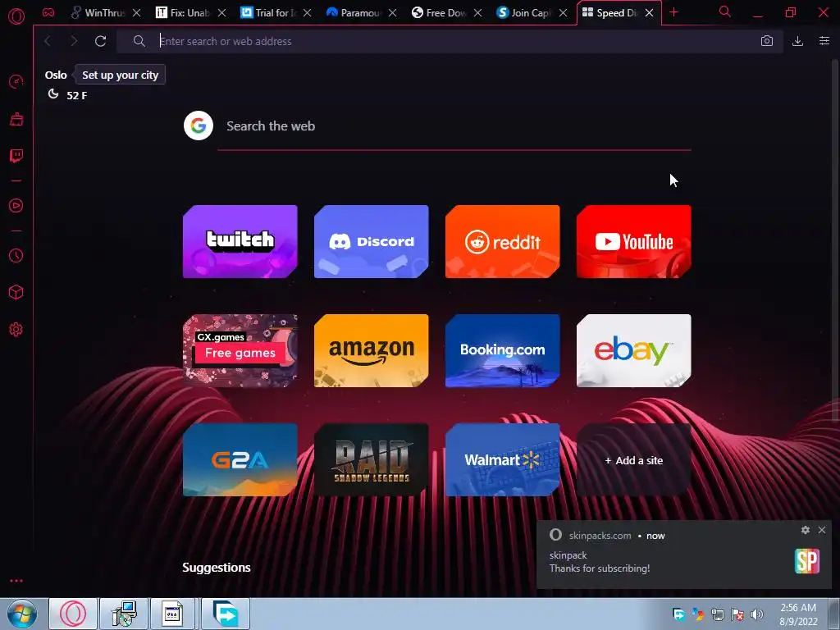
Task: Click Set up your city button
Action: (x=120, y=75)
